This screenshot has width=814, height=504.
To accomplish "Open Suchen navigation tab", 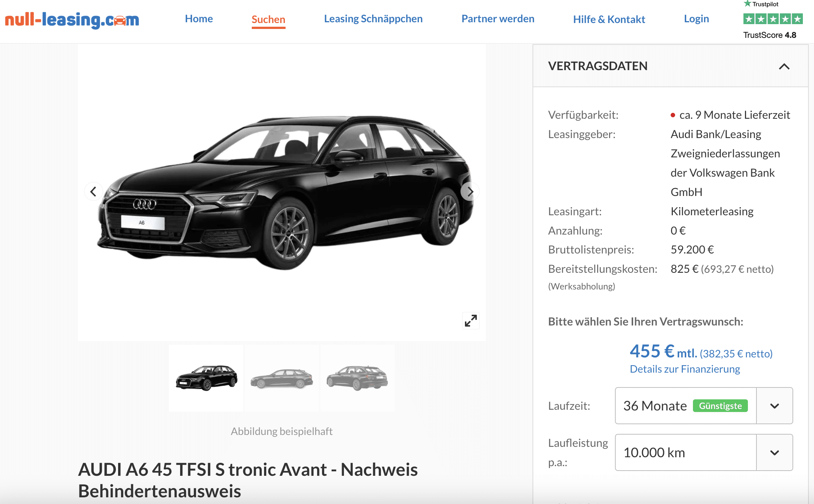I will pos(268,20).
